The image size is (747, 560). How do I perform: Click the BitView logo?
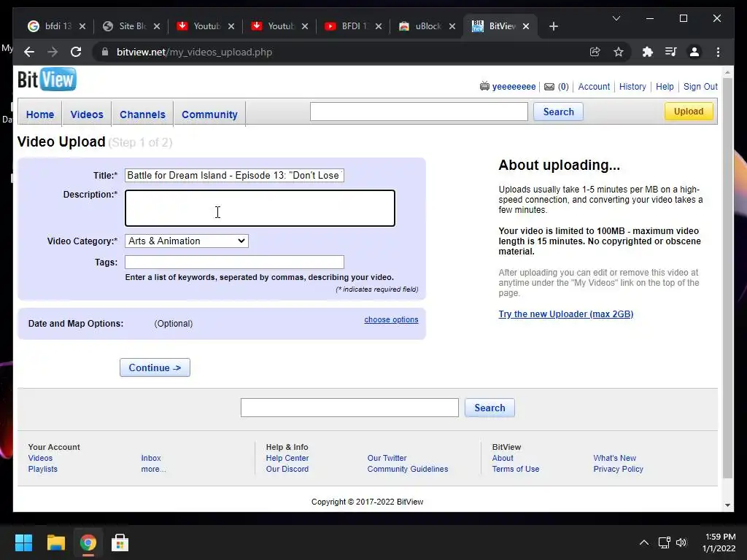(47, 79)
